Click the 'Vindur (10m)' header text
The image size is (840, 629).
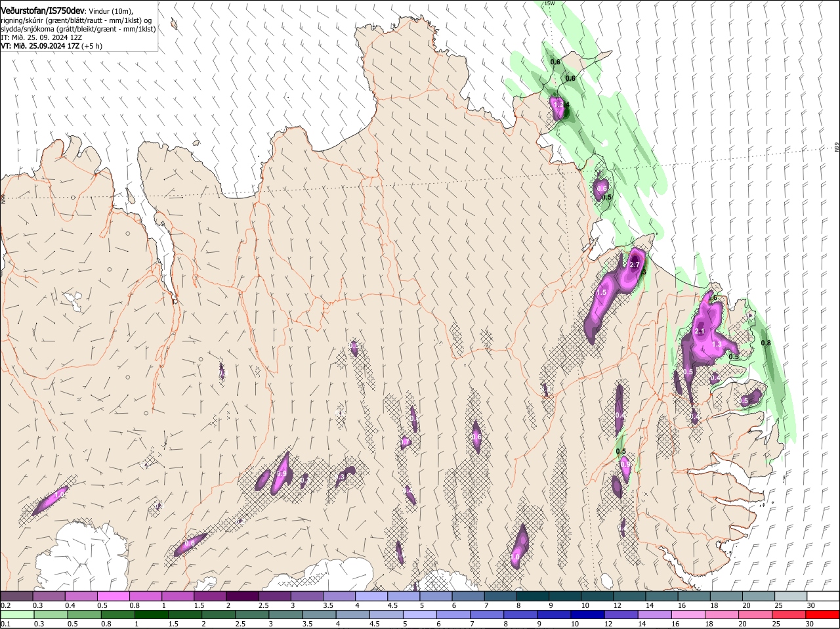tap(110, 12)
